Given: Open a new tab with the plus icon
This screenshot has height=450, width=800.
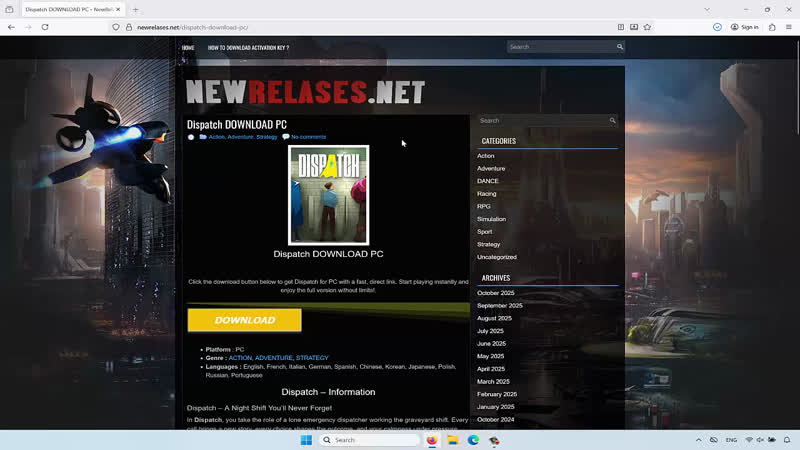Looking at the screenshot, I should 136,9.
